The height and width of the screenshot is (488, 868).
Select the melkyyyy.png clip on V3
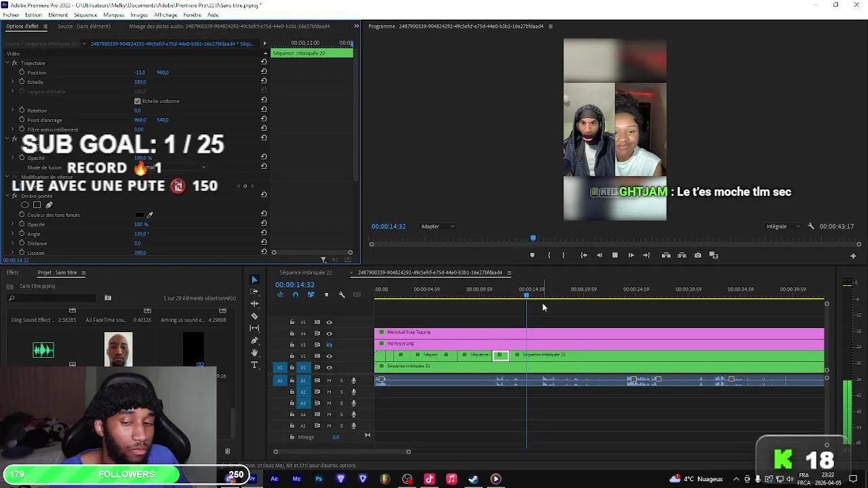coord(599,344)
